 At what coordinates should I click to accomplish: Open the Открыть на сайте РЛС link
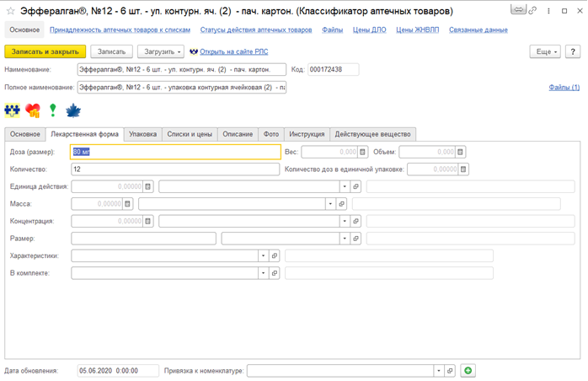[x=234, y=51]
